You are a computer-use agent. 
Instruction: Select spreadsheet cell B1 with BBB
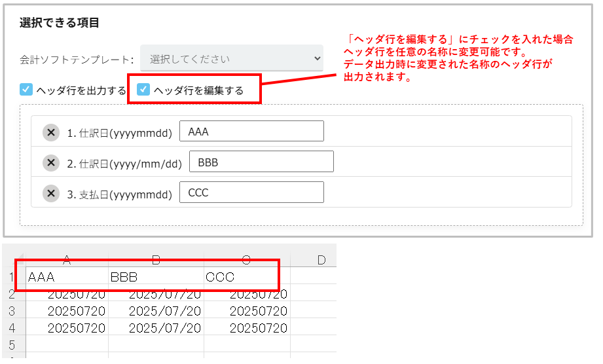(x=156, y=277)
